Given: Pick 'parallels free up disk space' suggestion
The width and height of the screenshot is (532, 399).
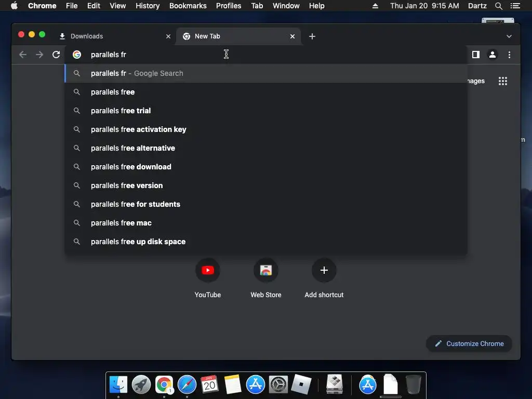Looking at the screenshot, I should tap(266, 242).
